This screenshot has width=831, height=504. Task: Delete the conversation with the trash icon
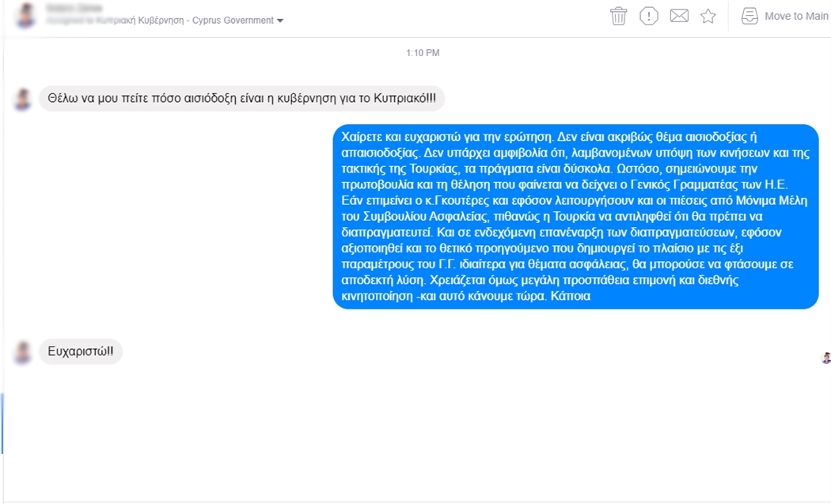click(618, 16)
